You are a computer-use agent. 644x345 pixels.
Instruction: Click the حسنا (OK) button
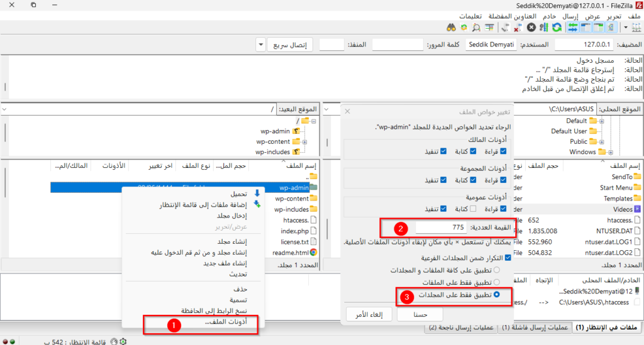click(x=419, y=314)
